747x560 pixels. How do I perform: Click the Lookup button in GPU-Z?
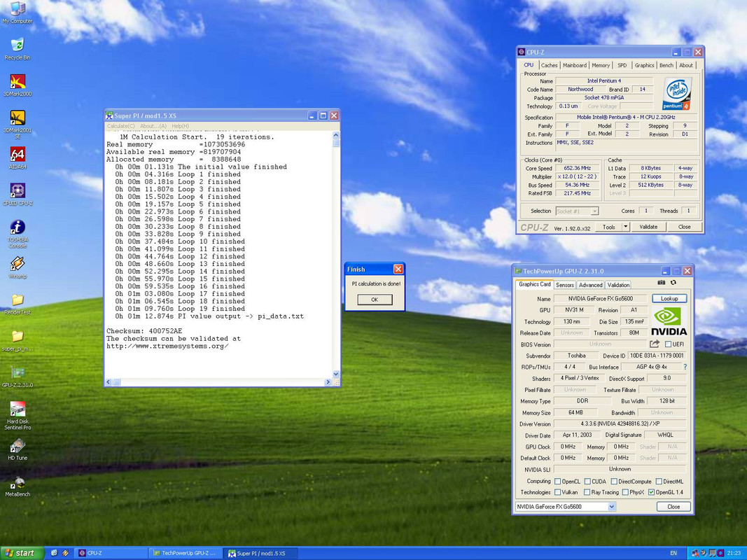pyautogui.click(x=669, y=299)
